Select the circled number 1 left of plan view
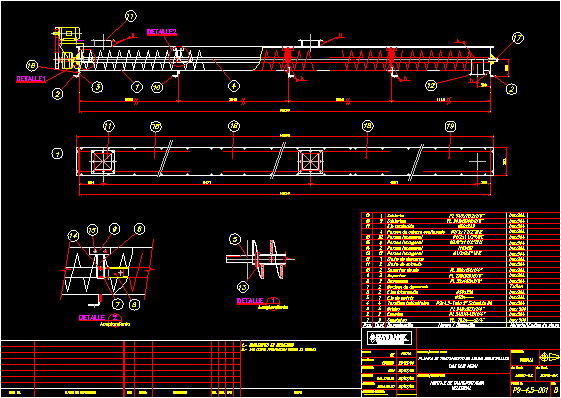The height and width of the screenshot is (398, 561). point(57,154)
